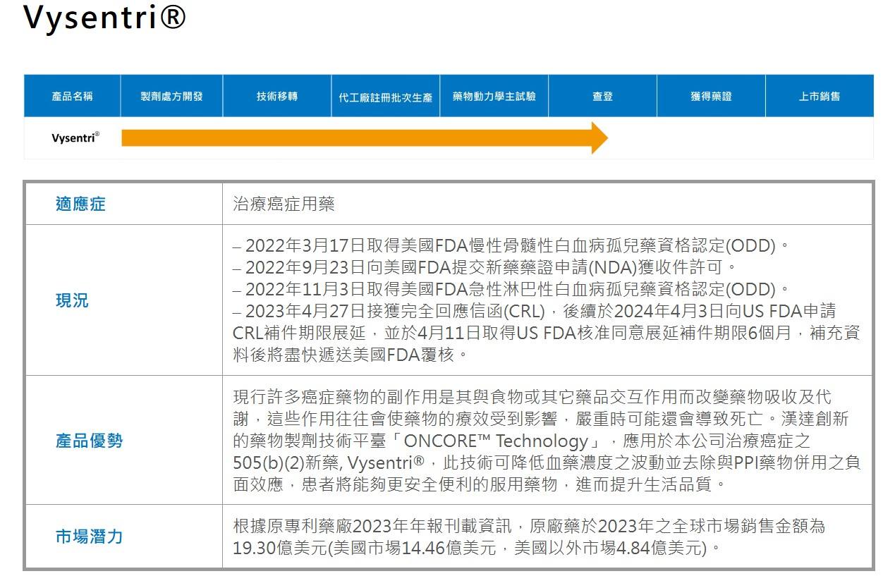This screenshot has height=588, width=895.
Task: Click the 根據原專利藥廠2023年年報 text line
Action: (x=529, y=526)
